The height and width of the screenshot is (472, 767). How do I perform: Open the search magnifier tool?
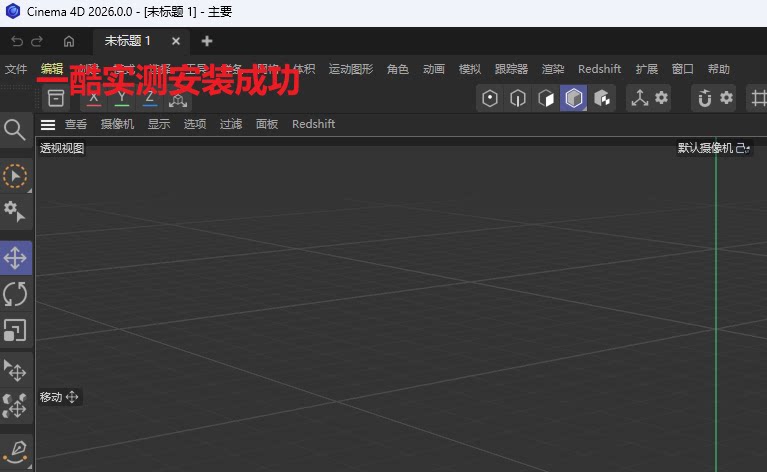15,130
